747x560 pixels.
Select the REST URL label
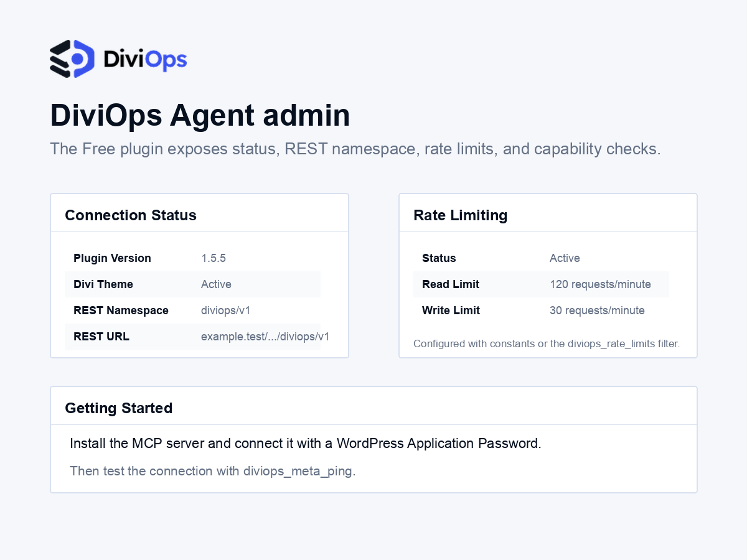tap(101, 337)
